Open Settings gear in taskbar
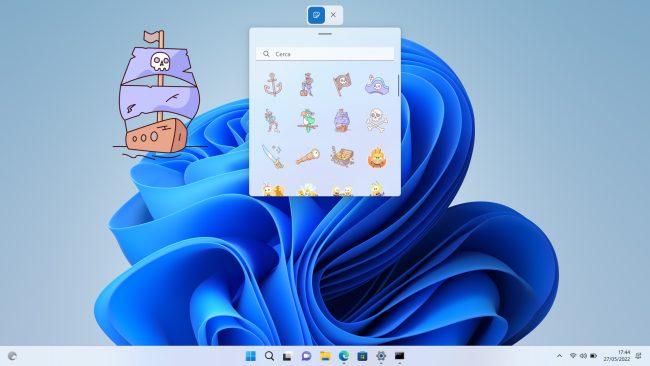This screenshot has width=650, height=366. (381, 356)
